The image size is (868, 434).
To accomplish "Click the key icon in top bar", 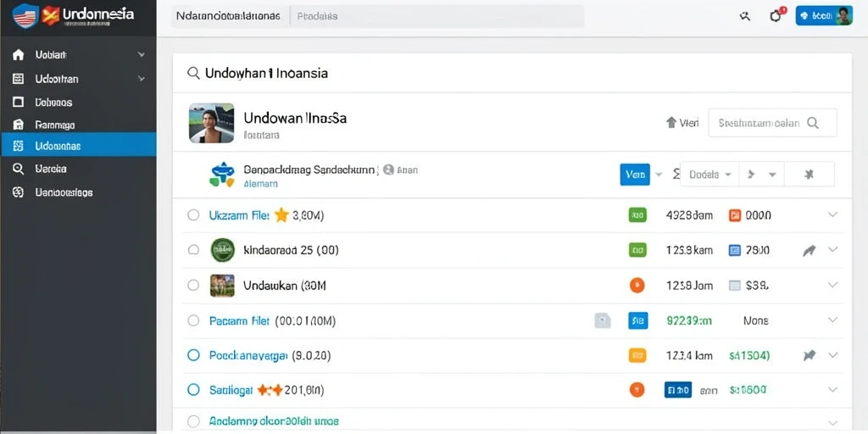I will point(744,16).
